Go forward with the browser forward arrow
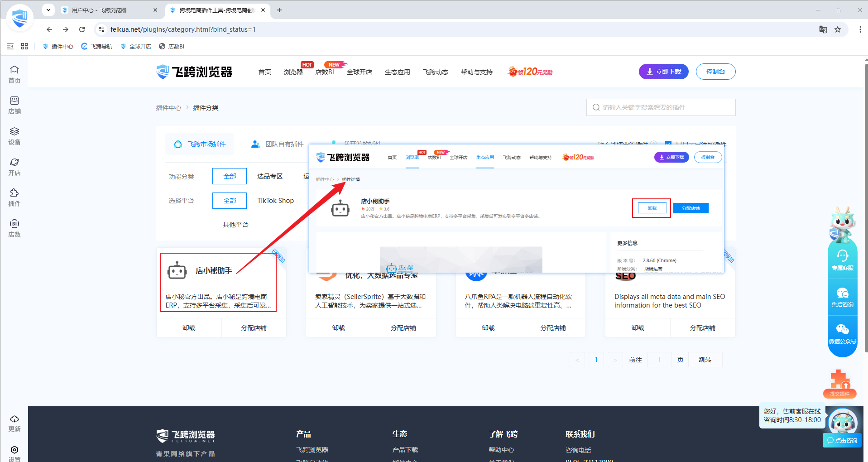Screen dimensions: 868x462 point(66,29)
